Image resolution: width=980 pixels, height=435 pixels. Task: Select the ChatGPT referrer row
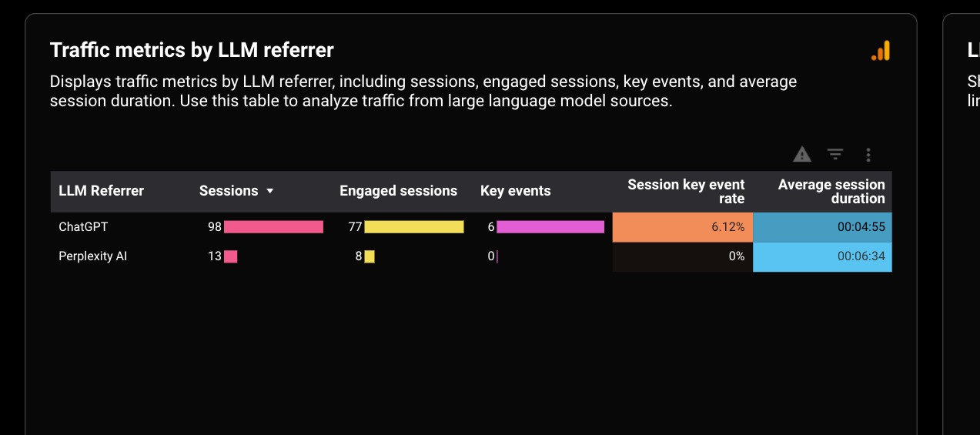pos(471,227)
